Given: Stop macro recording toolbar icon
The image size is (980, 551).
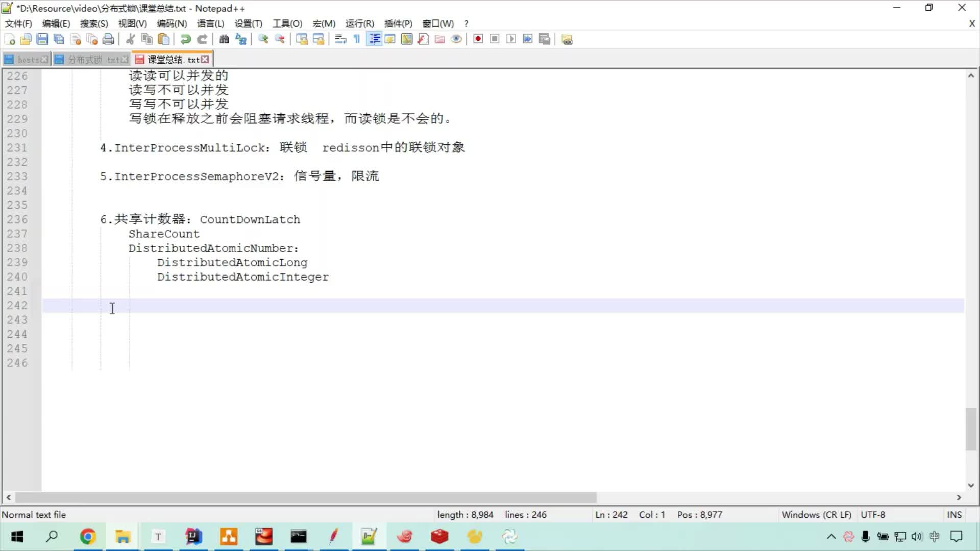Looking at the screenshot, I should (495, 39).
